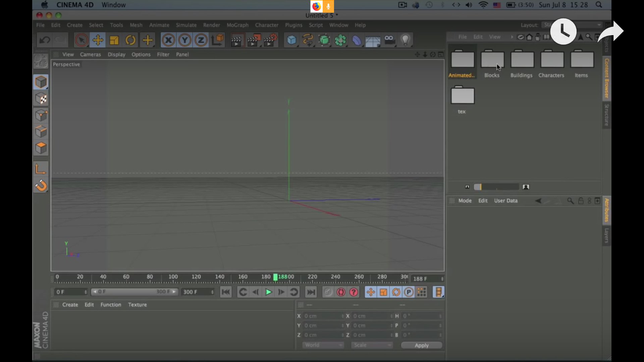
Task: Toggle Autokeying red button
Action: (341, 292)
